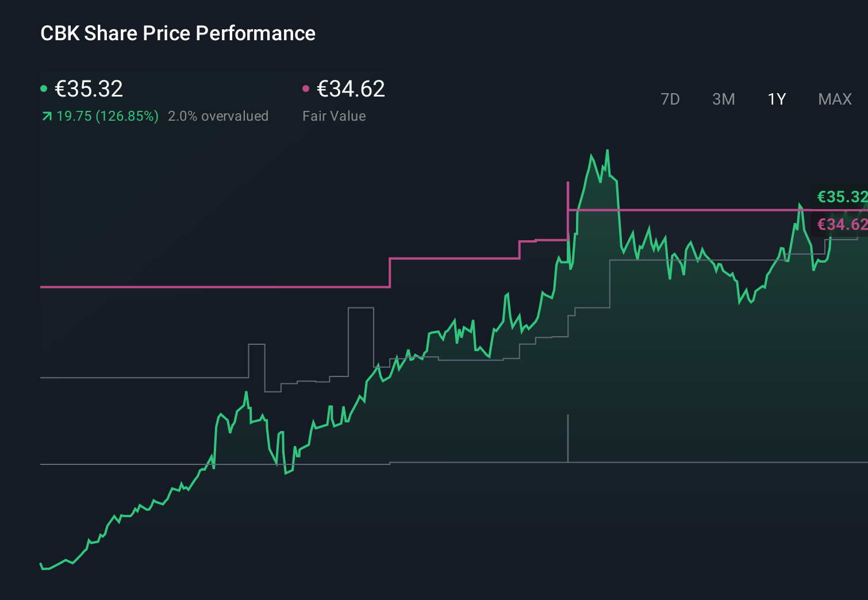This screenshot has height=600, width=868.
Task: Click the peak of the green price curve
Action: click(607, 151)
